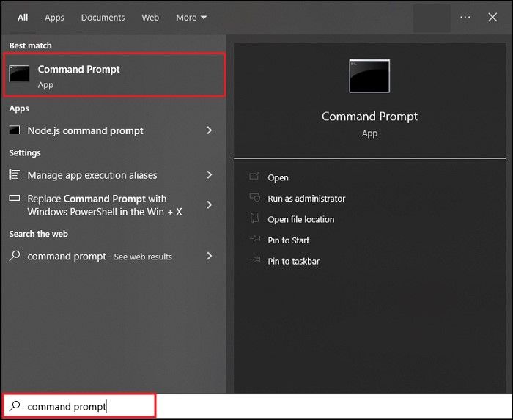This screenshot has width=513, height=420.
Task: Expand the web results arrow for command prompt
Action: coord(210,256)
